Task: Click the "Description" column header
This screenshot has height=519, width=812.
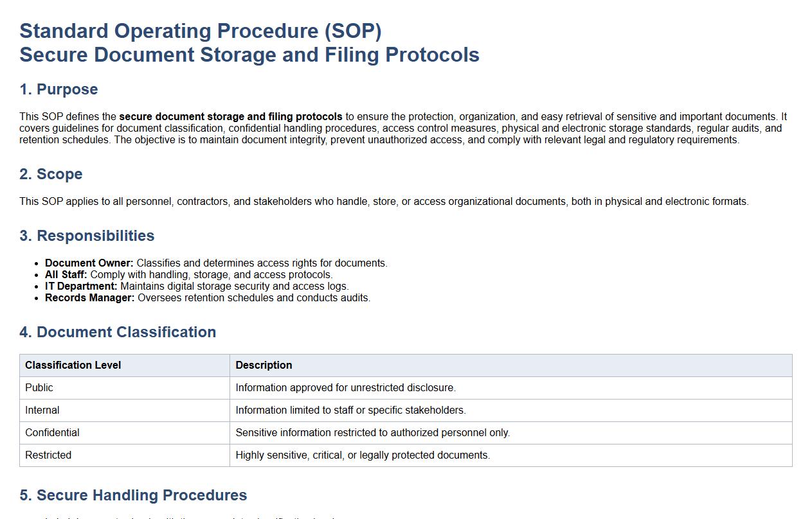Action: [x=264, y=365]
